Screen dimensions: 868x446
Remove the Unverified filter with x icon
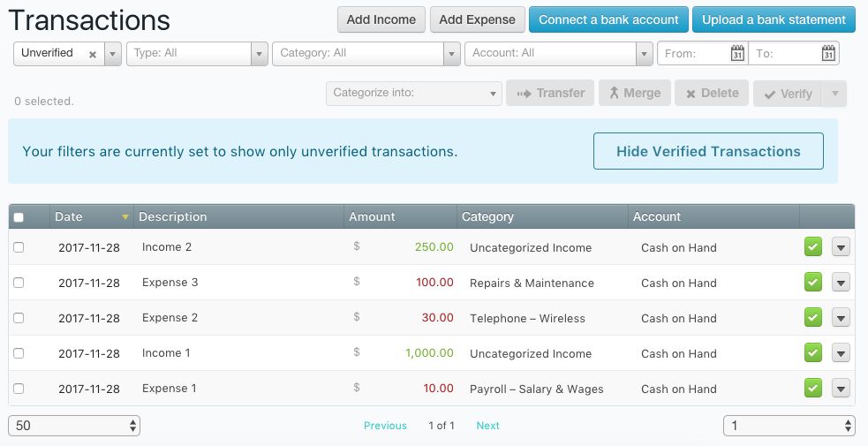coord(93,54)
